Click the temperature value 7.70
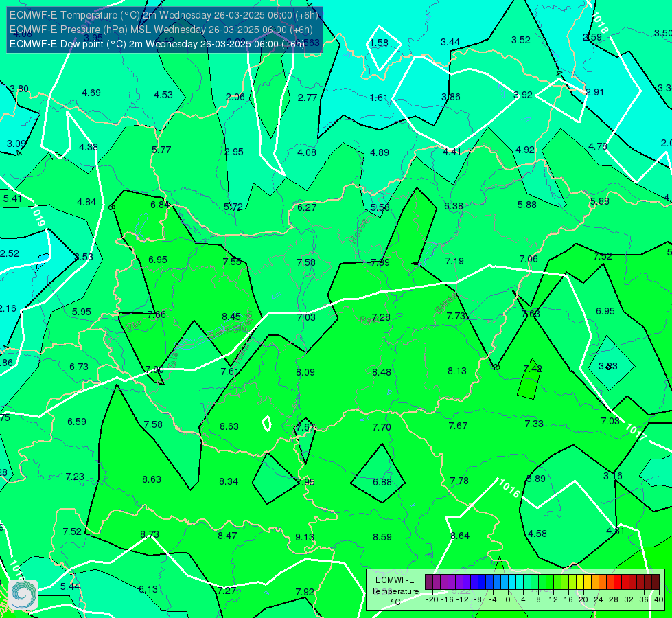 tap(382, 427)
